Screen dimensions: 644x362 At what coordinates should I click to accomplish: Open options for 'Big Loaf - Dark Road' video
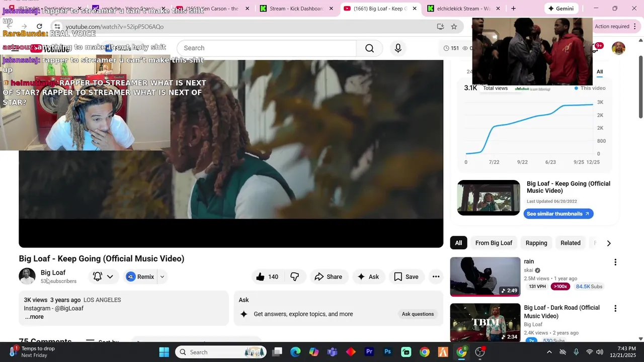(x=615, y=308)
